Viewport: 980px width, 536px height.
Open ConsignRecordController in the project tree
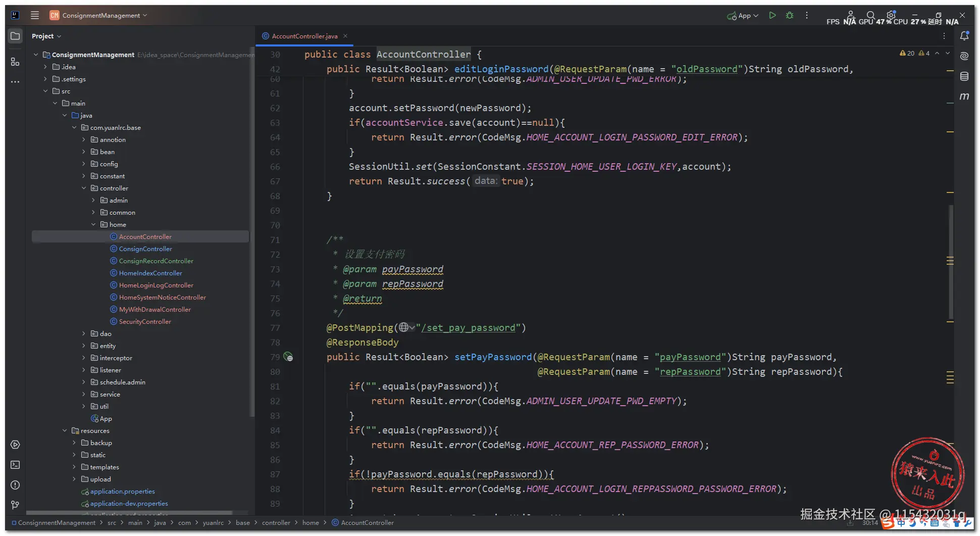click(x=156, y=261)
